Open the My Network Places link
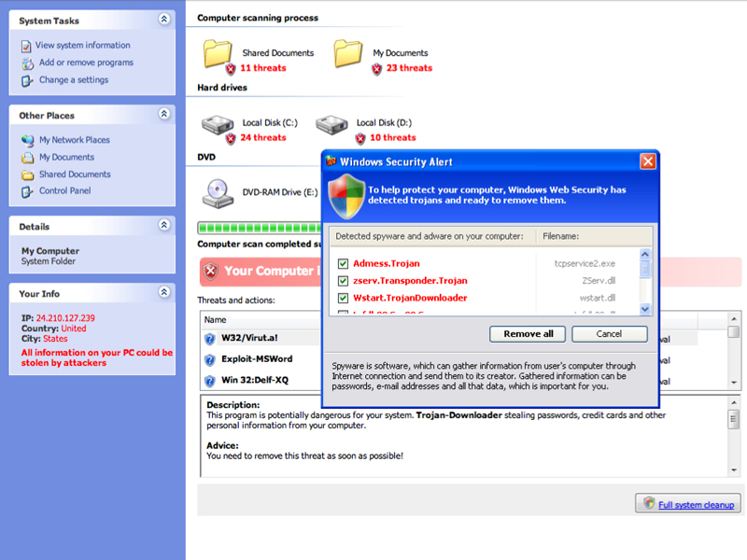The width and height of the screenshot is (747, 560). tap(75, 140)
